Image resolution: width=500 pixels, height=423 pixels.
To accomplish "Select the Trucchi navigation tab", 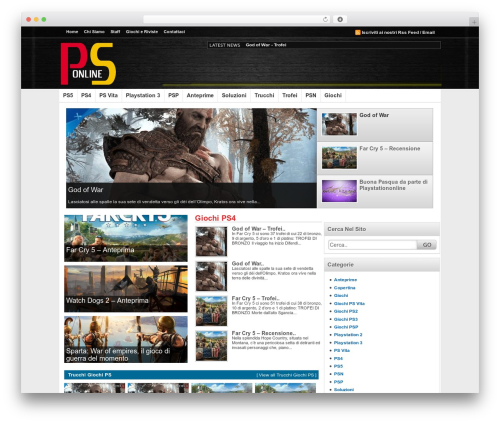I will (264, 95).
